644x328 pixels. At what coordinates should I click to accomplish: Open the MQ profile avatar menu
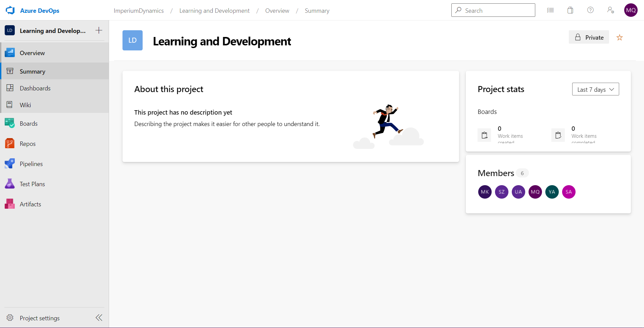pos(631,10)
